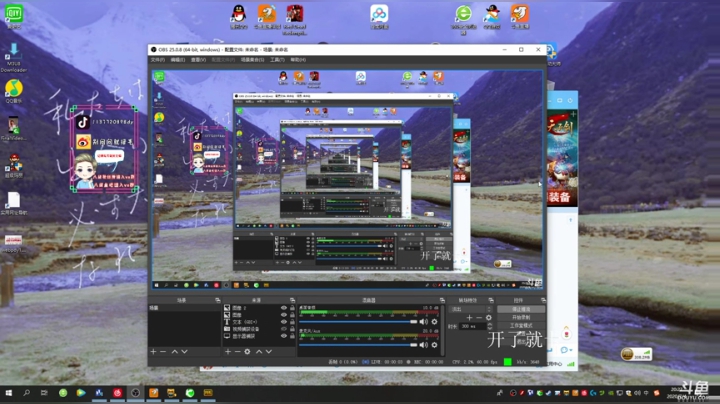Open source properties with the gear icon
The height and width of the screenshot is (404, 720).
(248, 352)
